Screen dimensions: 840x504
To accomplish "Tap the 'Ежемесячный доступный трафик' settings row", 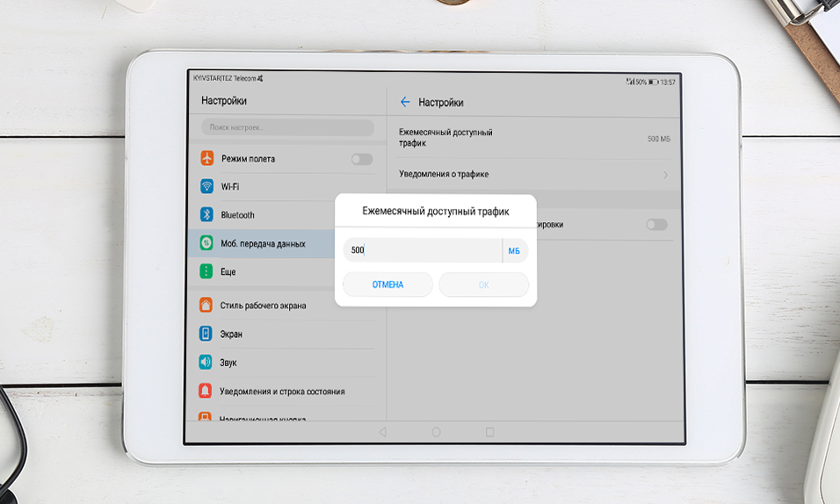I will [536, 138].
